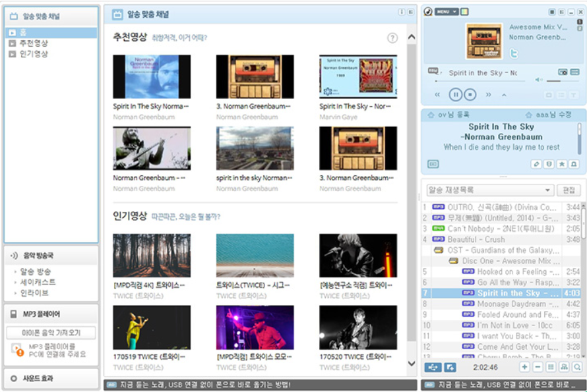This screenshot has height=392, width=587.
Task: Stop playback with the stop button
Action: (470, 95)
